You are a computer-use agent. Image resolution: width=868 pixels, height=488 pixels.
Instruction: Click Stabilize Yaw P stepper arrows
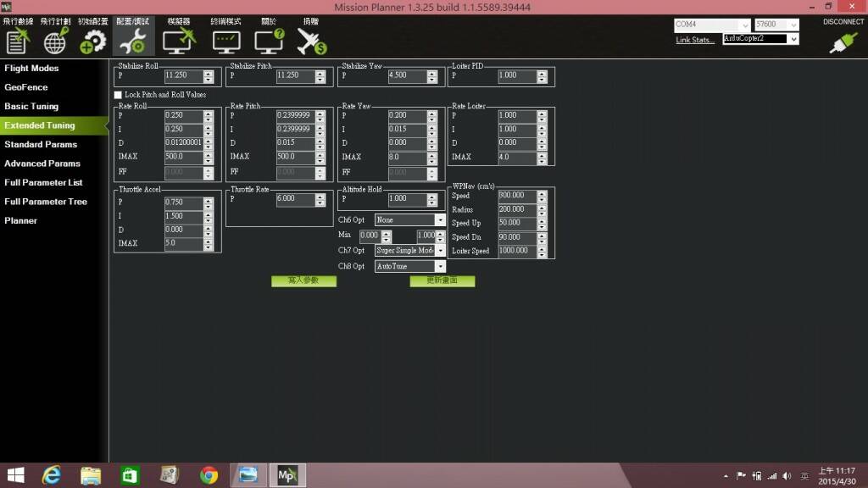[x=431, y=76]
